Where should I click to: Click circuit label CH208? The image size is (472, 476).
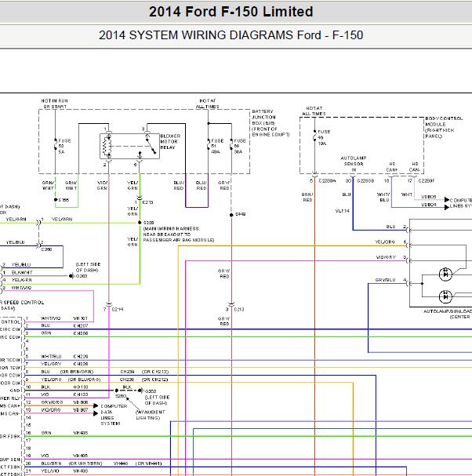pos(81,333)
